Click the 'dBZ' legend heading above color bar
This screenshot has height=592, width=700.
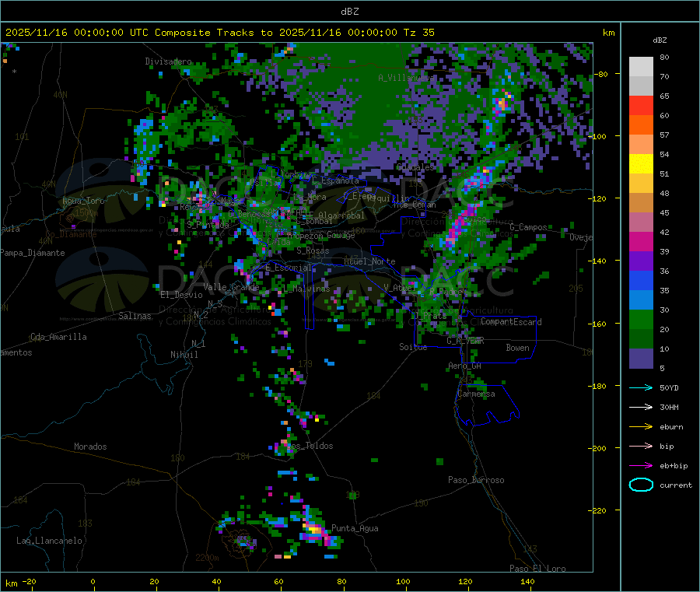pos(660,40)
